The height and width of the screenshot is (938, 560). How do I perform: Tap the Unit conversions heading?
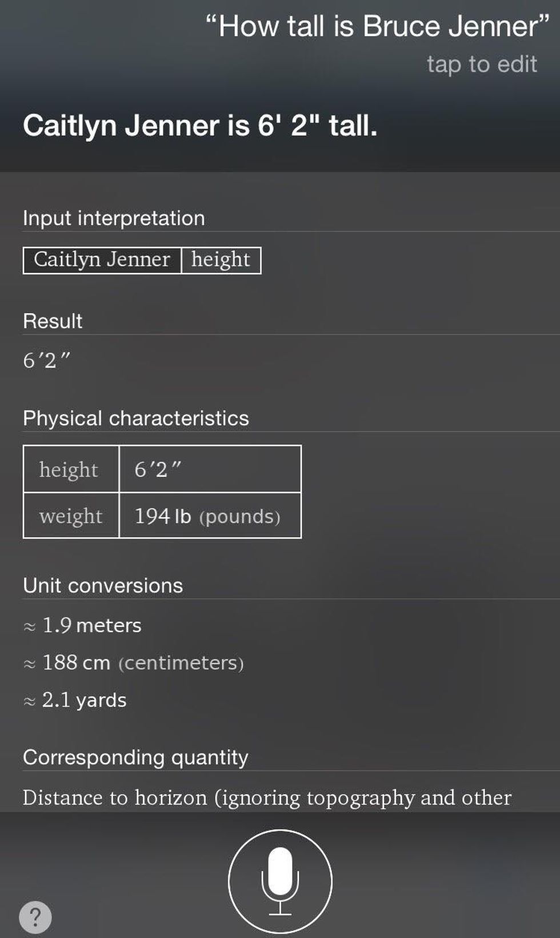pyautogui.click(x=103, y=586)
